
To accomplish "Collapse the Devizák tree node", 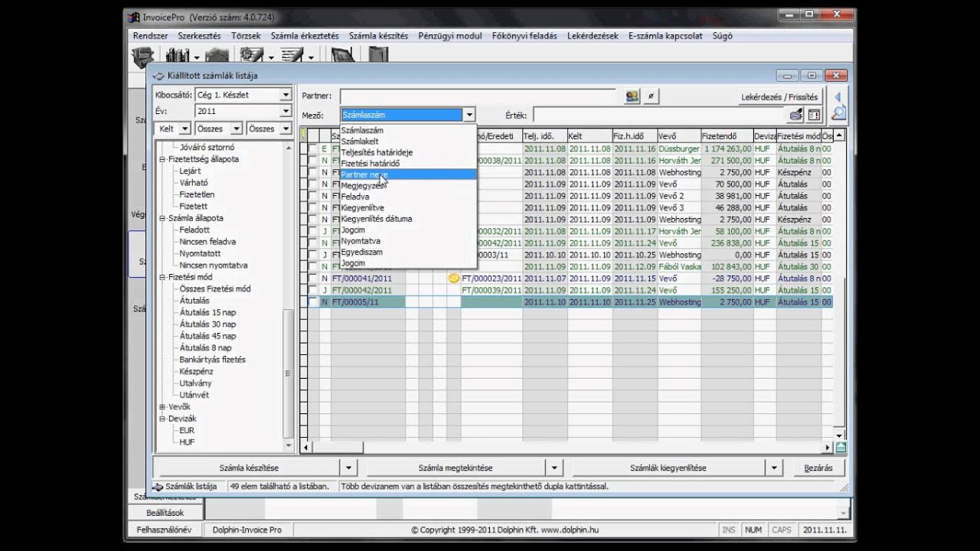I will coord(162,419).
